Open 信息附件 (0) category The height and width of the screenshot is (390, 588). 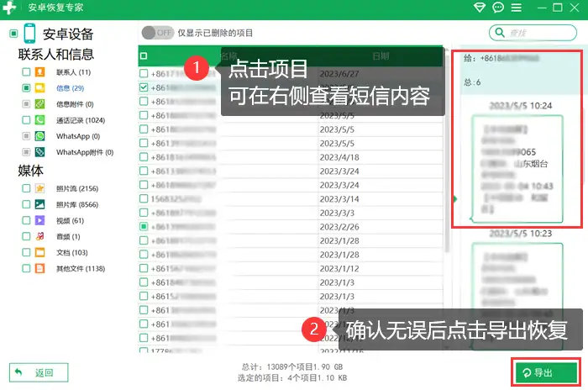pyautogui.click(x=75, y=104)
